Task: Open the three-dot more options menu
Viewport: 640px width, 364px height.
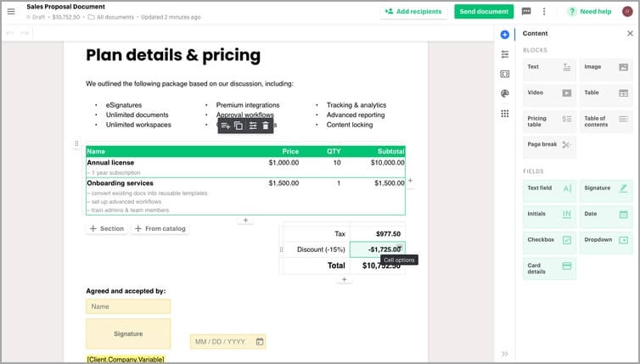Action: (x=544, y=12)
